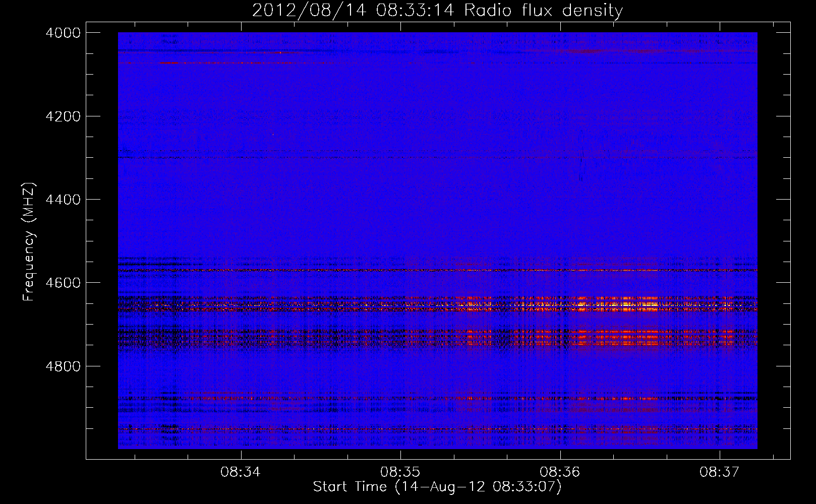
Task: Click the 4600 frequency axis label
Action: (x=63, y=283)
